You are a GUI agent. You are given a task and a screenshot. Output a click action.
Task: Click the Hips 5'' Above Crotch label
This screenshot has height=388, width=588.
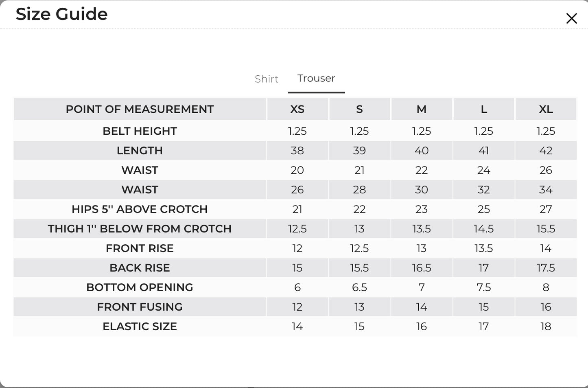(x=140, y=209)
